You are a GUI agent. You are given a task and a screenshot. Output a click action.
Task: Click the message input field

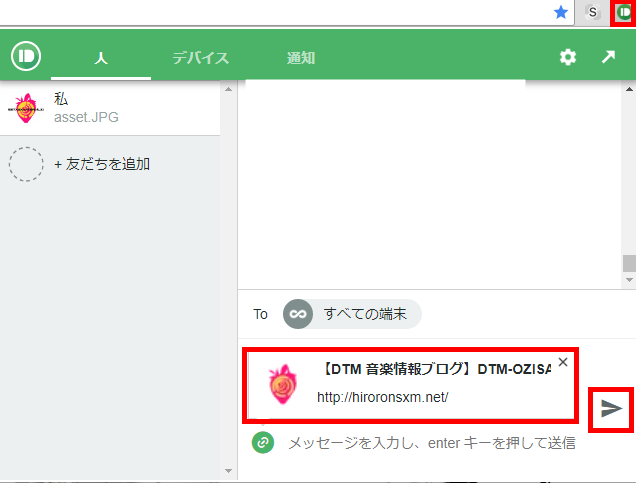pos(430,442)
